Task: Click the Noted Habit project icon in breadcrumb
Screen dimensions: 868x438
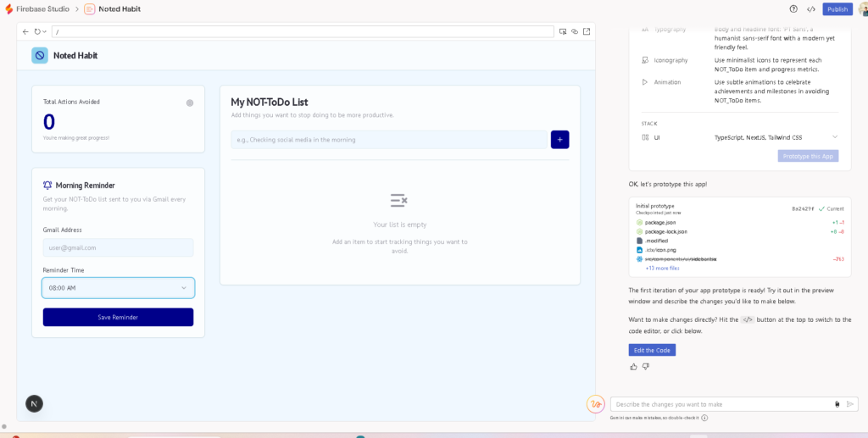Action: point(89,8)
